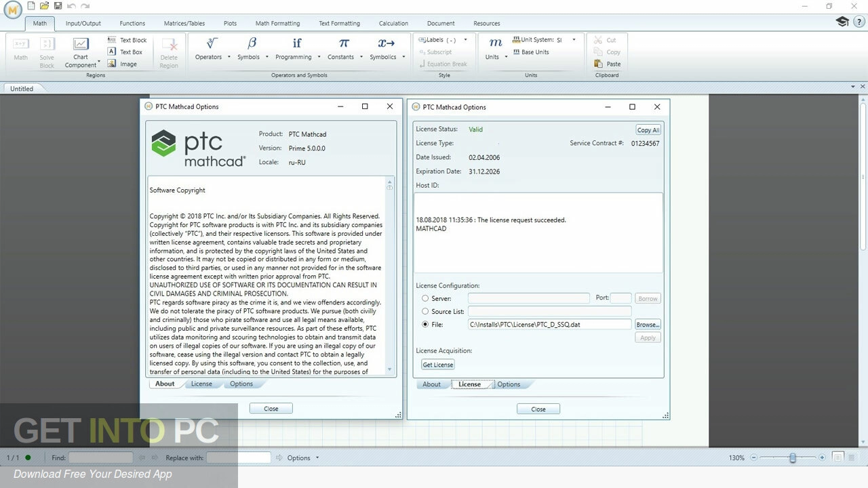Open the graduation cap learning resources icon
The width and height of the screenshot is (868, 488).
coord(842,22)
